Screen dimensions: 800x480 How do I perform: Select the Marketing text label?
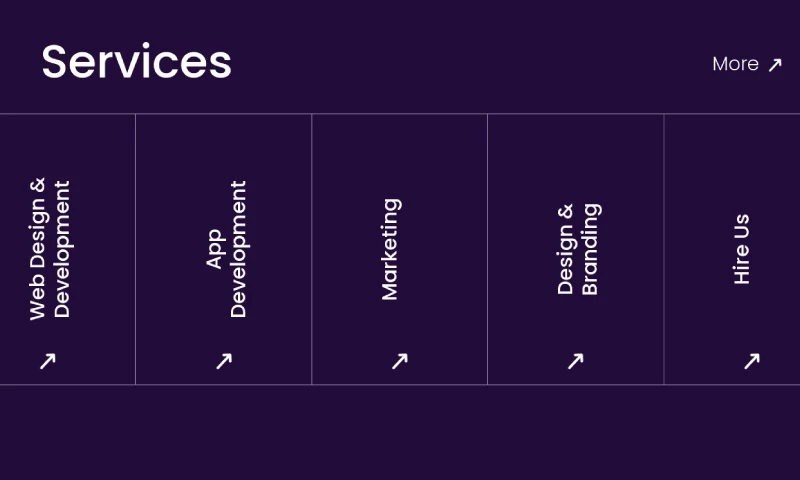pos(390,249)
